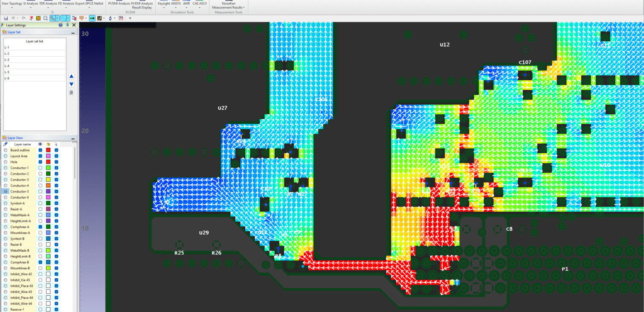Click the Undo arrow icon
Screen dimensions: 644x312
pos(13,18)
